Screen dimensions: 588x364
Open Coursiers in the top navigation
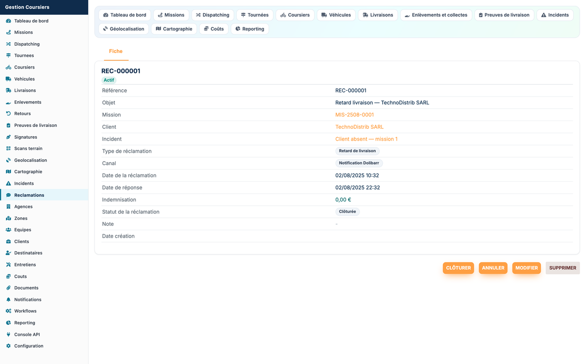click(x=295, y=15)
